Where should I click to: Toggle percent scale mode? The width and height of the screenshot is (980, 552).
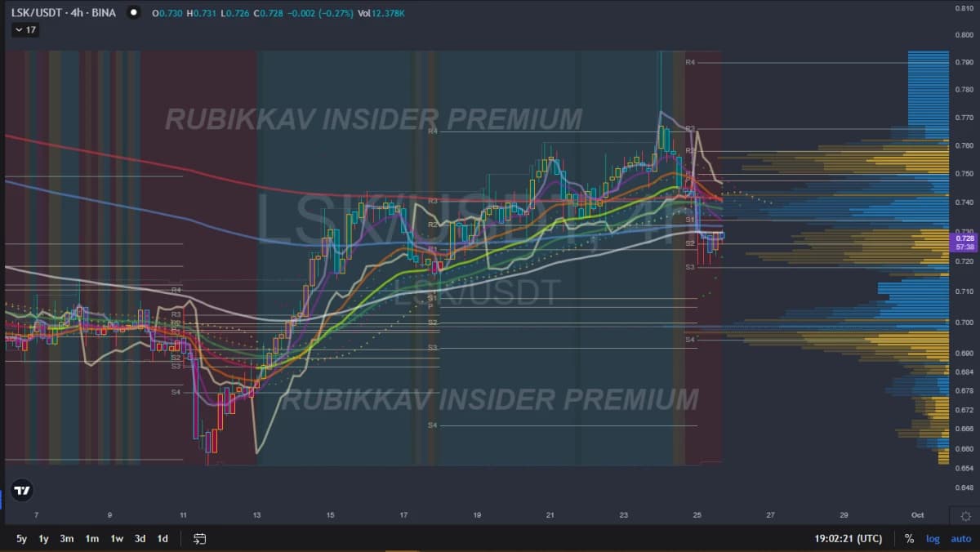pos(909,539)
